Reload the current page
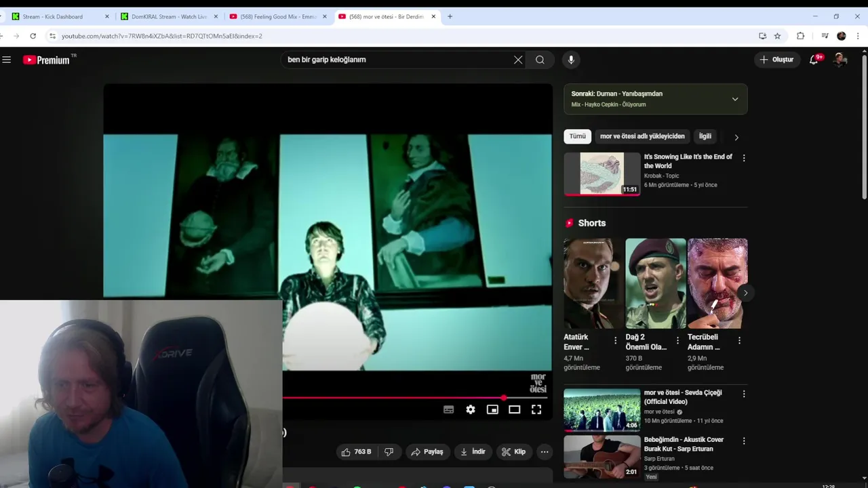 [x=33, y=36]
